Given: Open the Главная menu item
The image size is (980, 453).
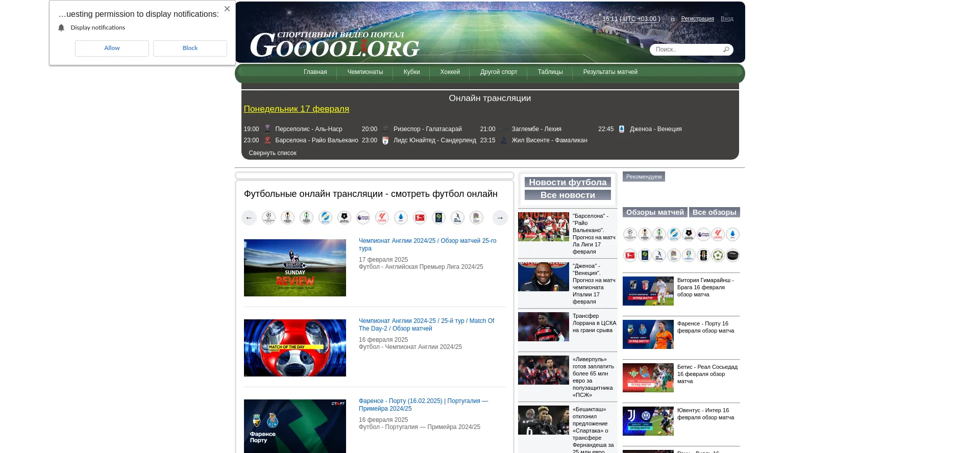Looking at the screenshot, I should 315,72.
